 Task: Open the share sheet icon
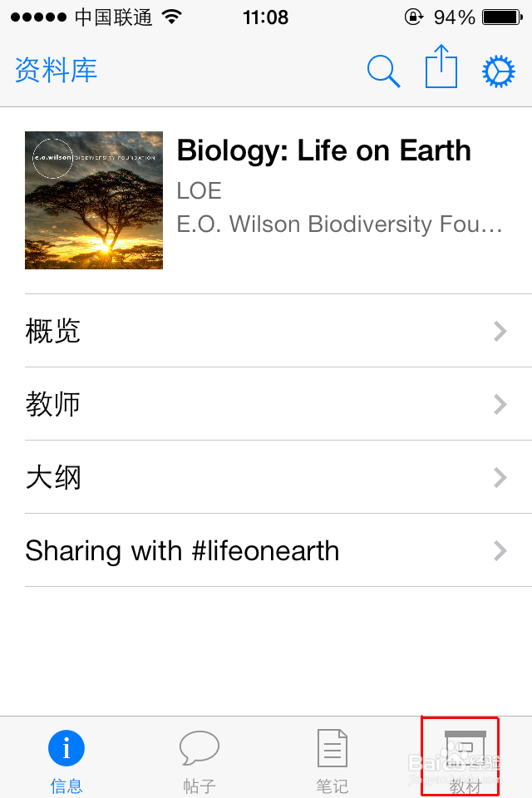pos(441,67)
